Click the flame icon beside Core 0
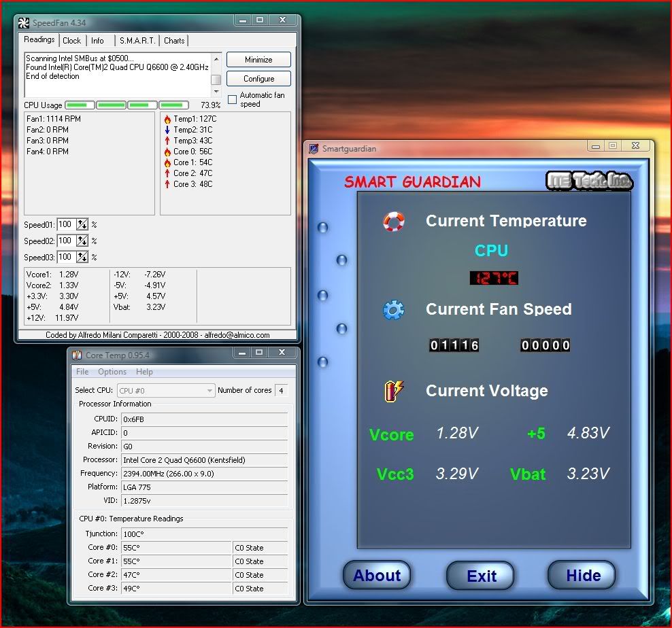This screenshot has height=628, width=672. [167, 152]
